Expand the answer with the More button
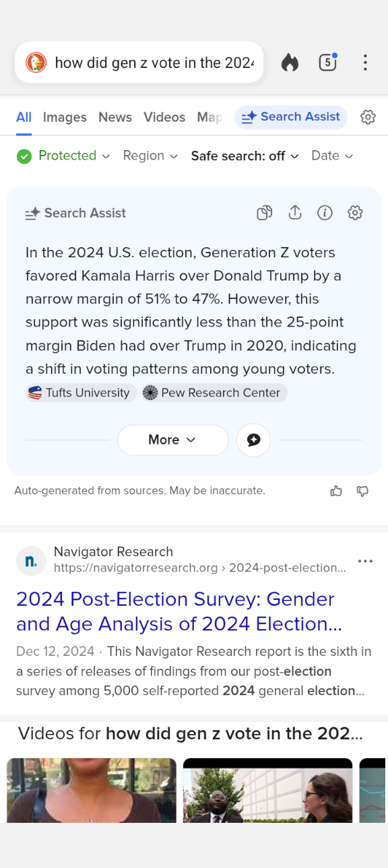The height and width of the screenshot is (868, 388). pos(173,440)
